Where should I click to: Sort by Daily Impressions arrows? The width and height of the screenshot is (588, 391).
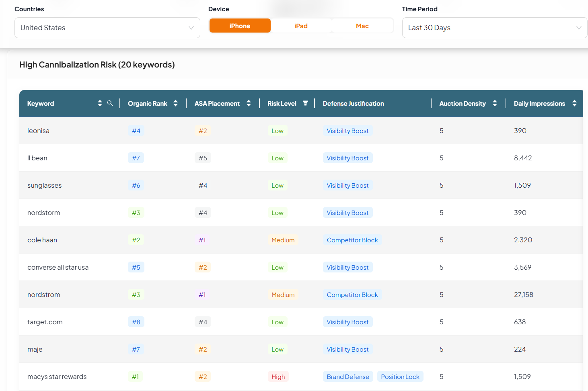(x=574, y=103)
